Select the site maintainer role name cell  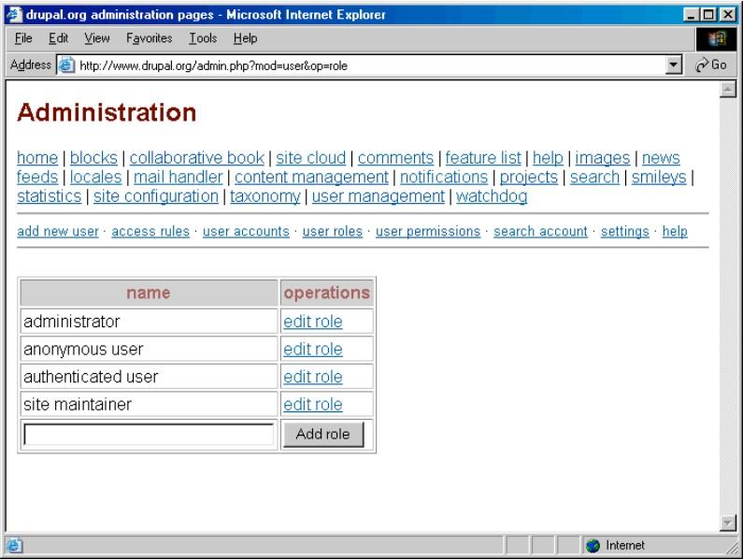tap(149, 405)
